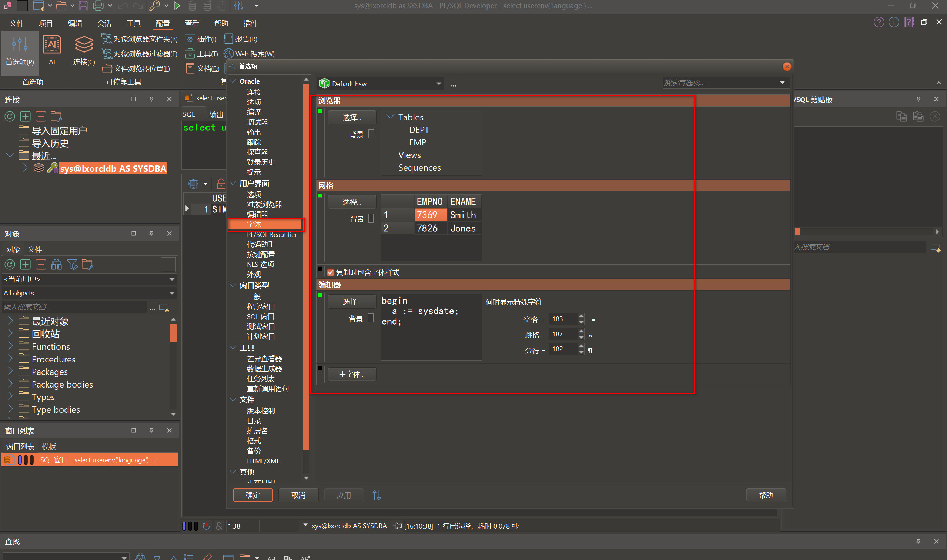Toggle the 复制时包含字体样式 checkbox
This screenshot has height=560, width=947.
tap(331, 272)
